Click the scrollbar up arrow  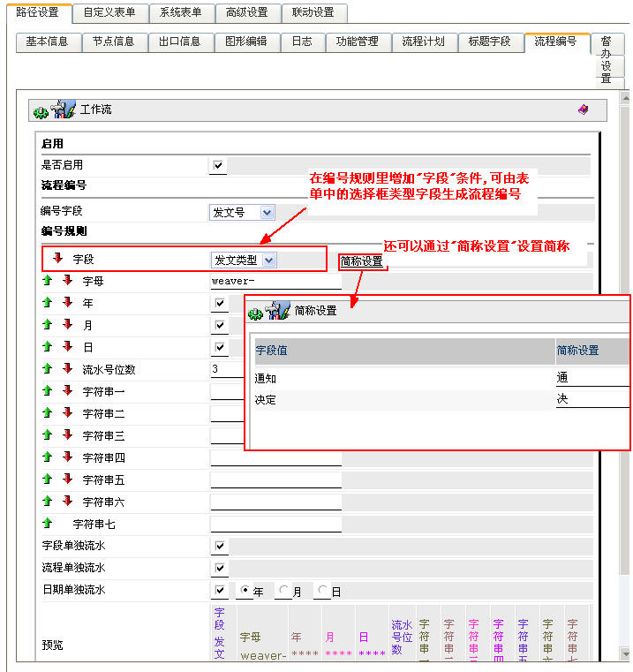625,98
